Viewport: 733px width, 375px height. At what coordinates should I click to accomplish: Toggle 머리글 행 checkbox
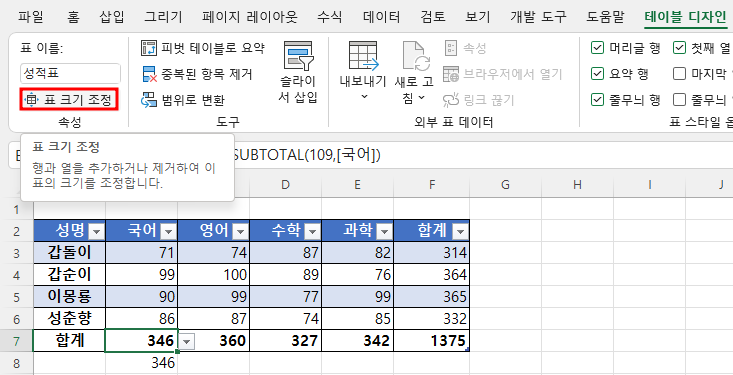(597, 48)
